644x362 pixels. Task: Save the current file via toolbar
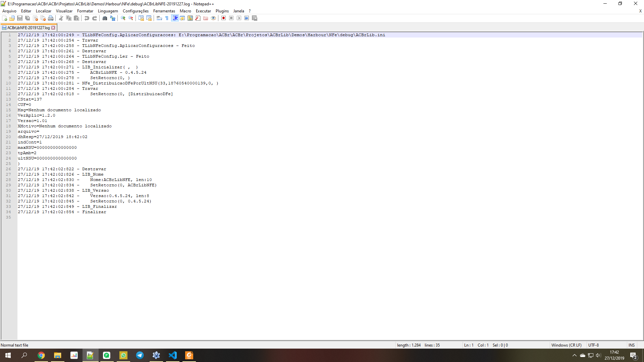[x=20, y=18]
